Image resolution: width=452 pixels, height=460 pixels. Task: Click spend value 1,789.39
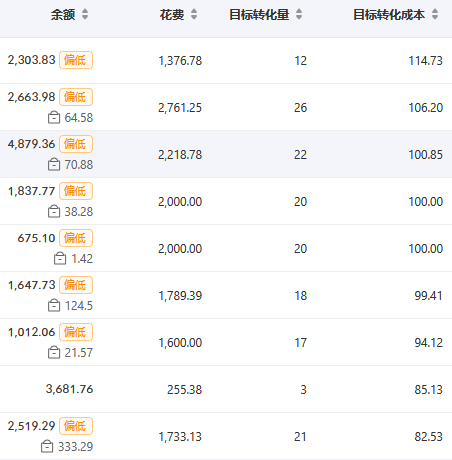[x=180, y=296]
